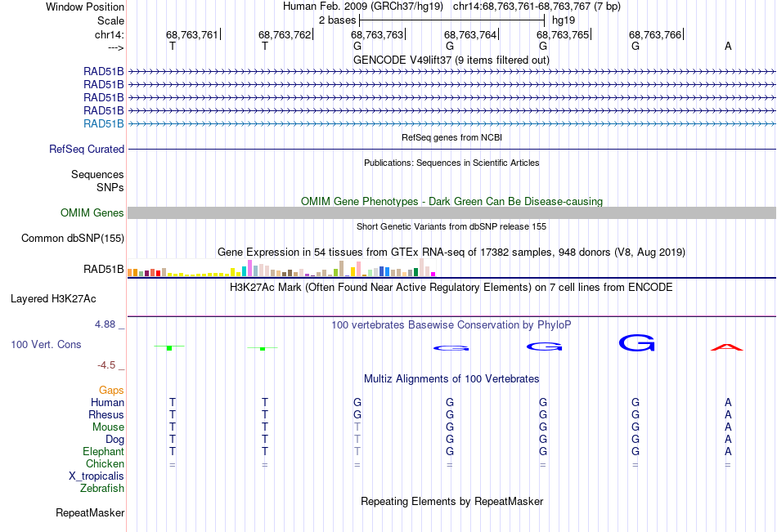Viewport: 777px width, 532px height.
Task: Click the gray OMIM Genes bar
Action: pos(451,213)
